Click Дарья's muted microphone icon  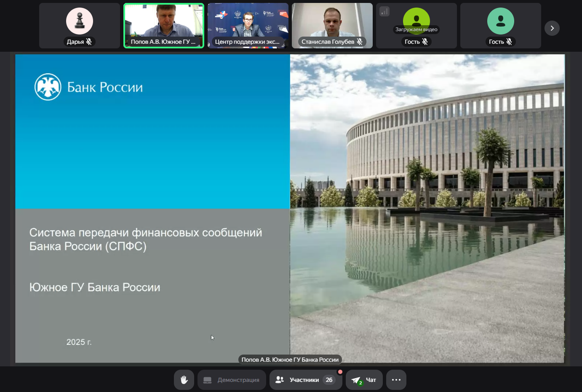(89, 42)
